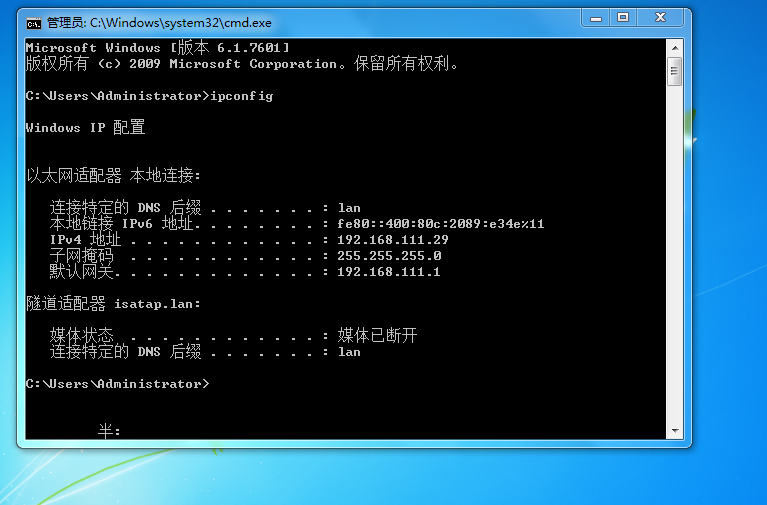The image size is (767, 505).
Task: Click the scrollbar up arrow
Action: click(675, 48)
